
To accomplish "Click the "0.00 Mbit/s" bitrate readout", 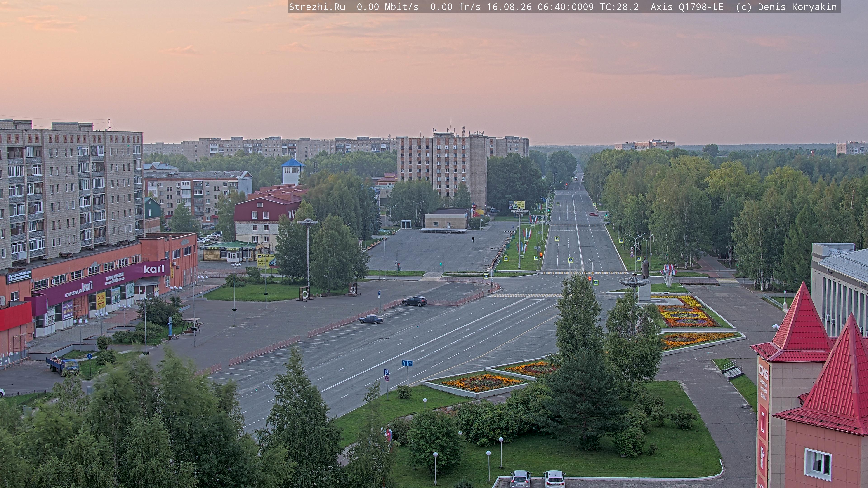I will 387,7.
